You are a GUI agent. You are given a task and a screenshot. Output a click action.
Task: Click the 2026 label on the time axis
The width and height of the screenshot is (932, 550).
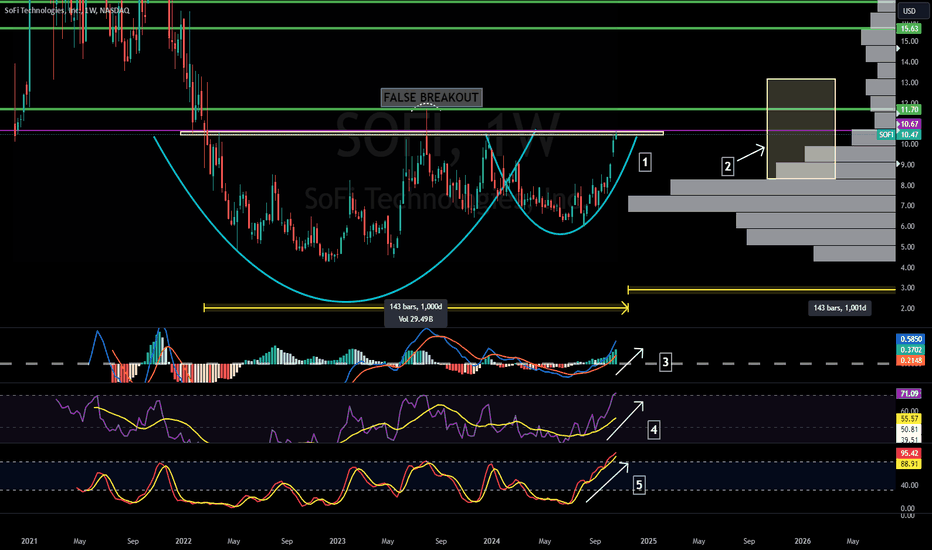coord(802,541)
